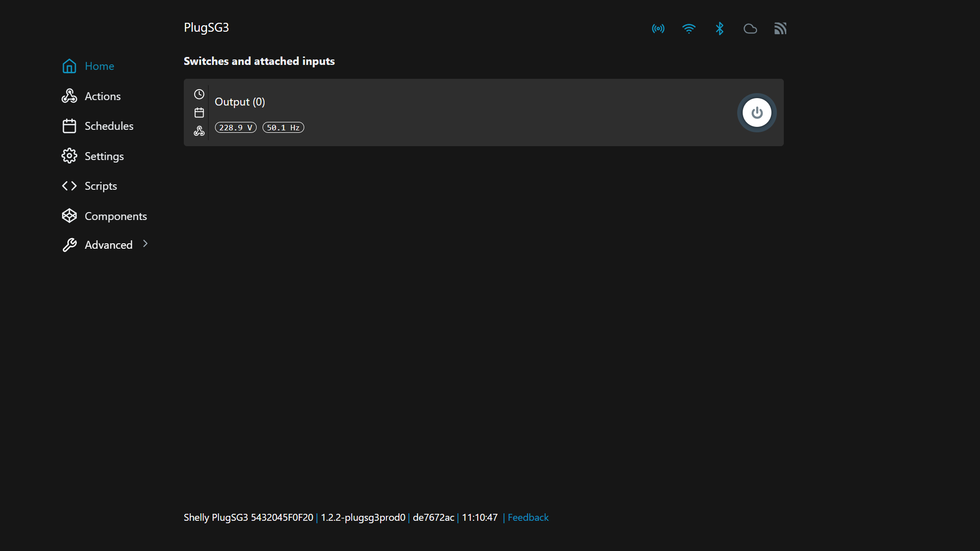The image size is (980, 551).
Task: Open the Access Point status icon
Action: point(658,28)
